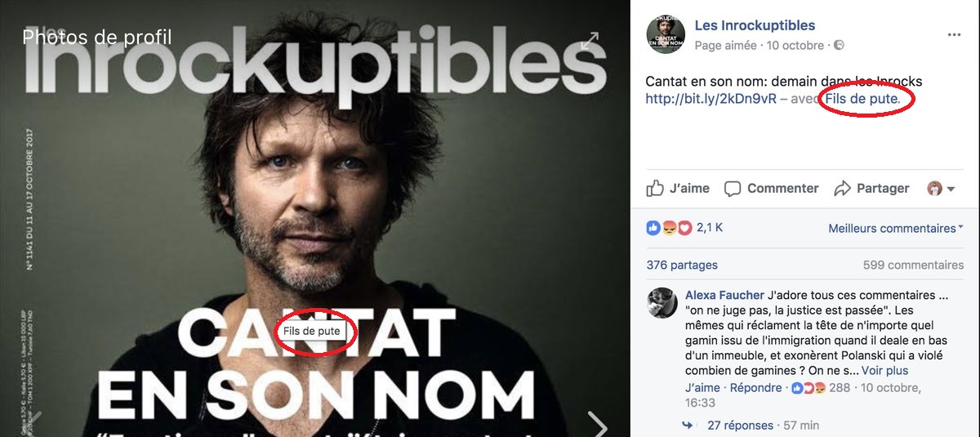Click the tagged name link in the post
The height and width of the screenshot is (437, 980).
pyautogui.click(x=862, y=99)
